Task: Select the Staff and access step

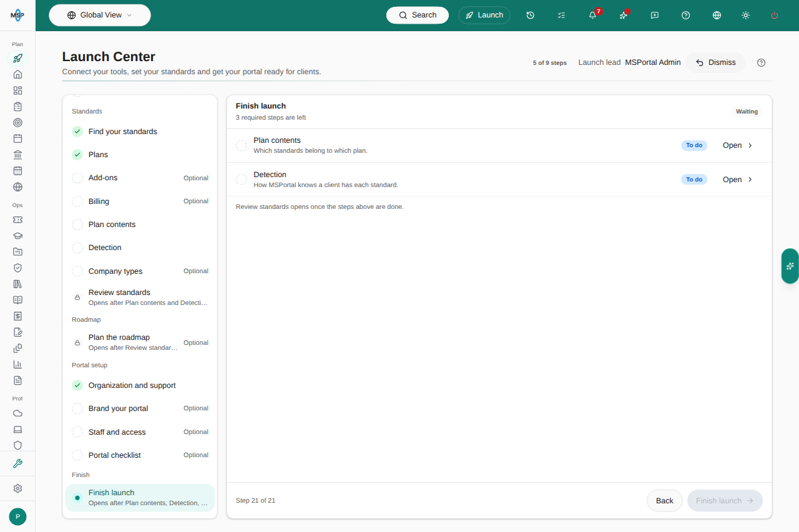Action: (140, 432)
